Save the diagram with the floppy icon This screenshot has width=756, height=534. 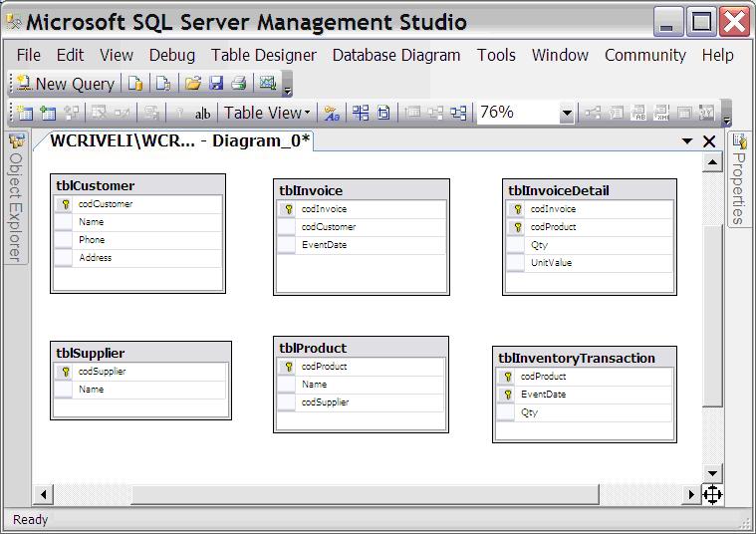pos(216,84)
